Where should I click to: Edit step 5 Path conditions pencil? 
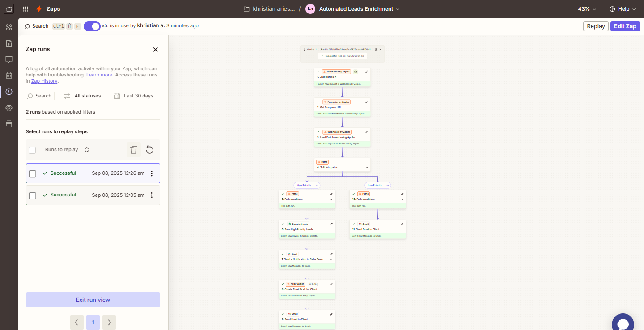tap(331, 194)
